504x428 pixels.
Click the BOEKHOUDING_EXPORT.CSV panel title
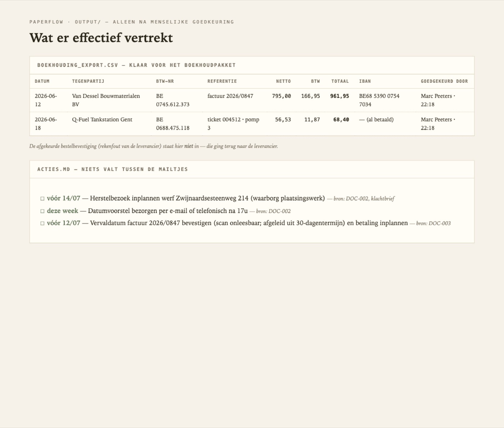(x=136, y=65)
